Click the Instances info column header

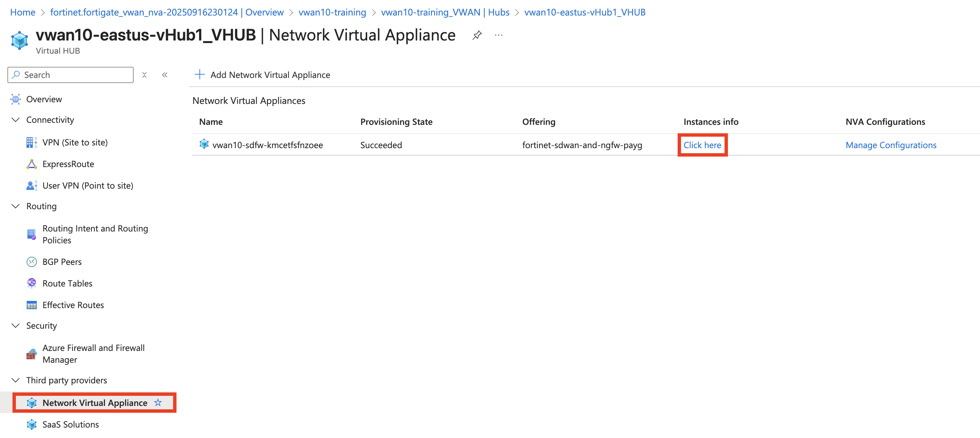[711, 122]
